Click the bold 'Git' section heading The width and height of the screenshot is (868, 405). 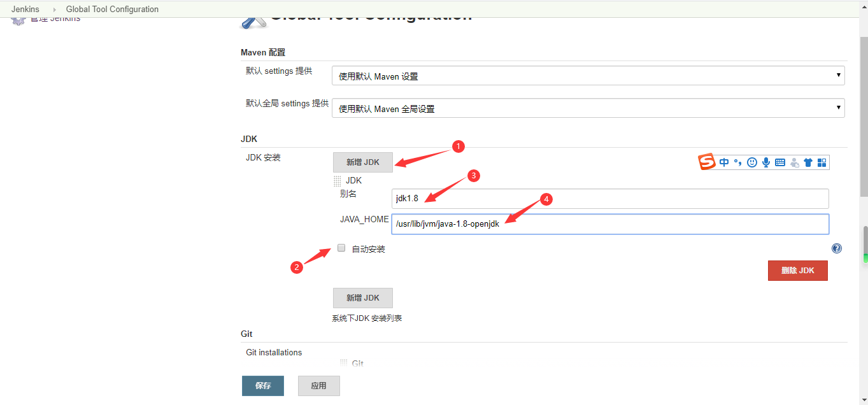246,334
